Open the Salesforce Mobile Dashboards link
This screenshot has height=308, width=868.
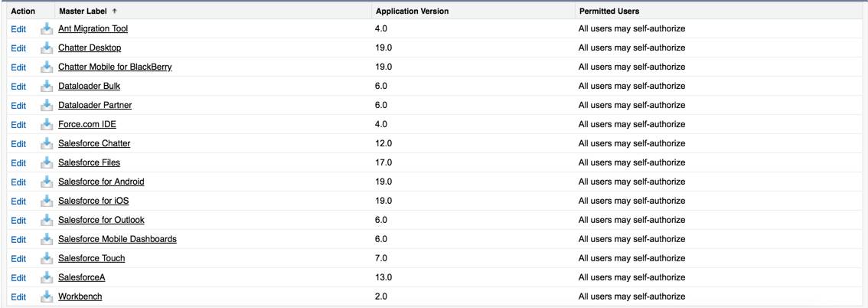[117, 239]
